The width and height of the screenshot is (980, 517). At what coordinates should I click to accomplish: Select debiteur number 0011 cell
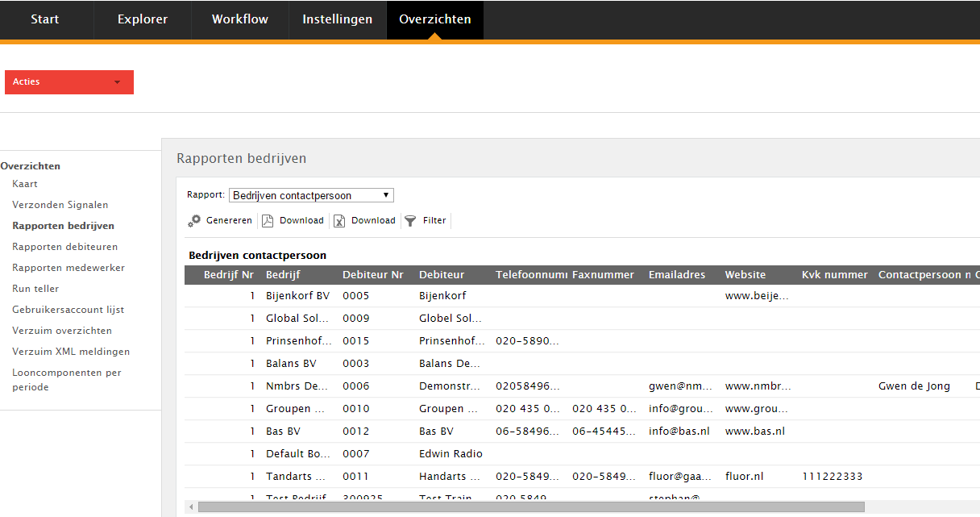pyautogui.click(x=355, y=477)
